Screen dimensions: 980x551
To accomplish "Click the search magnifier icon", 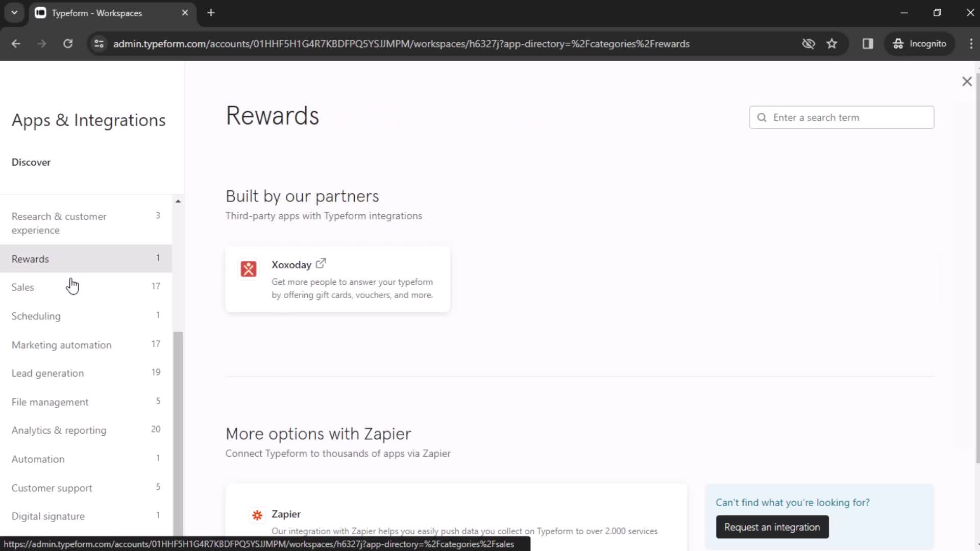I will 762,117.
